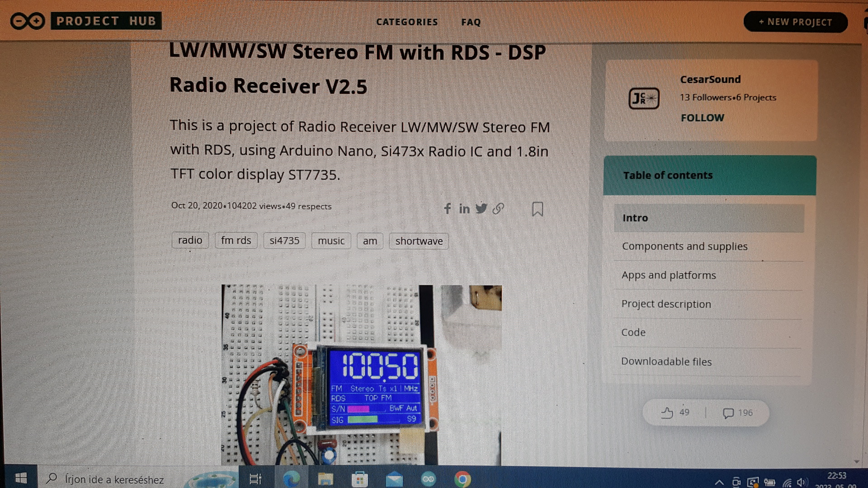
Task: Open CesarSound author profile name
Action: click(710, 80)
